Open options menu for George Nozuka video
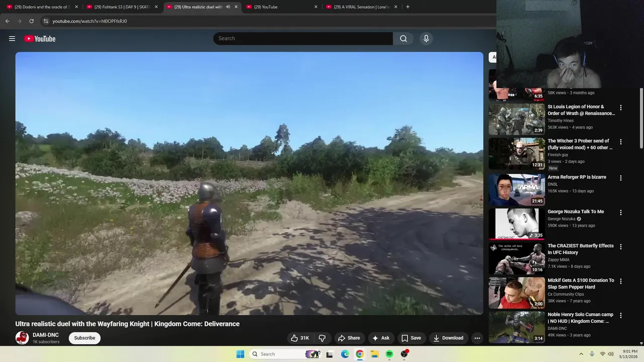 [x=620, y=213]
